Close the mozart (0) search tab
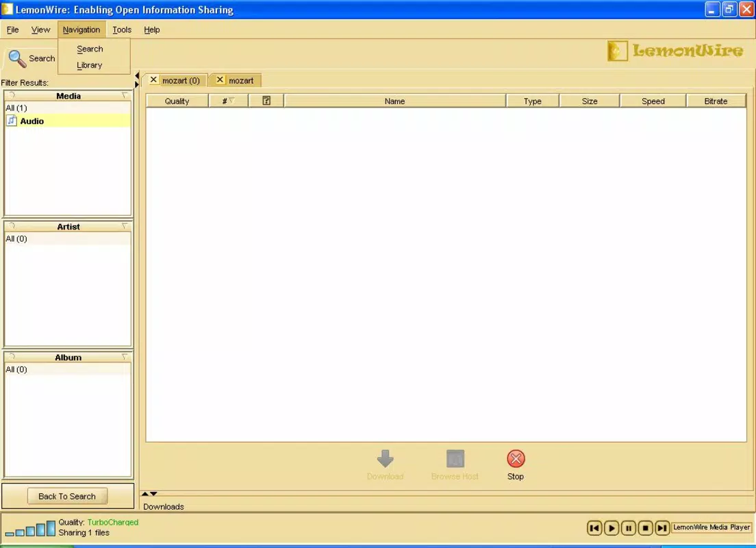The image size is (756, 548). click(153, 79)
